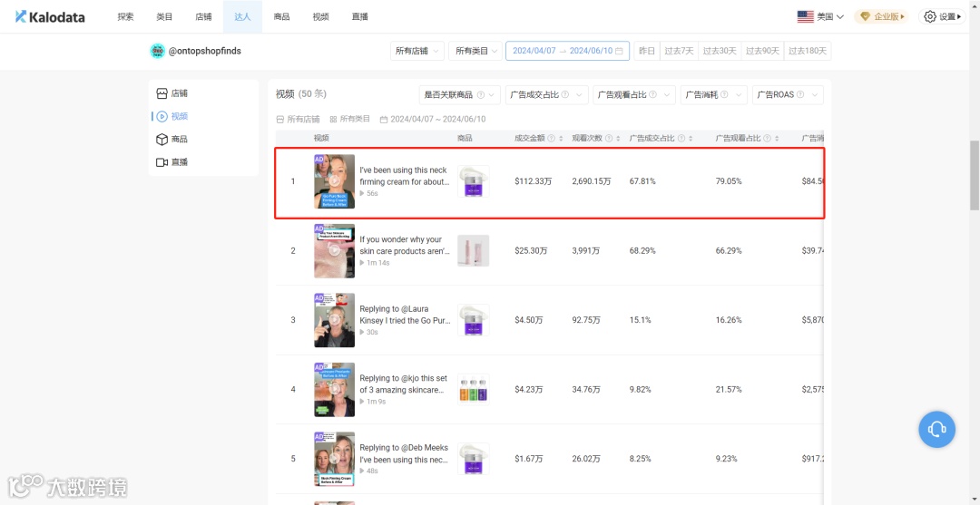The width and height of the screenshot is (980, 505).
Task: Click the $112.33万 sales value
Action: (x=533, y=181)
